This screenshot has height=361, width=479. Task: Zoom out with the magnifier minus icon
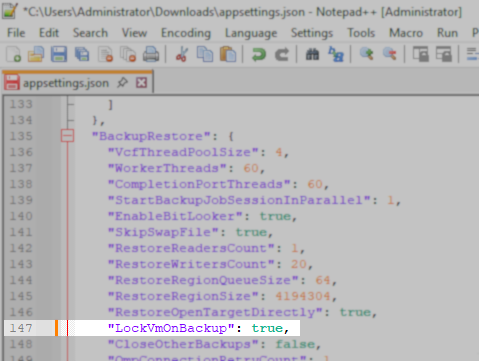click(x=390, y=54)
